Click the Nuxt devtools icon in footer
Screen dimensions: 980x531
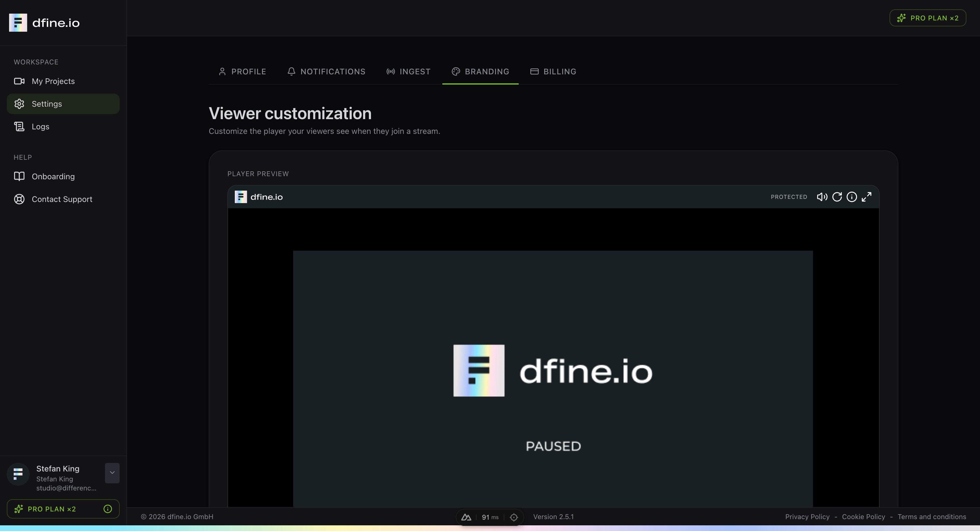pos(466,517)
